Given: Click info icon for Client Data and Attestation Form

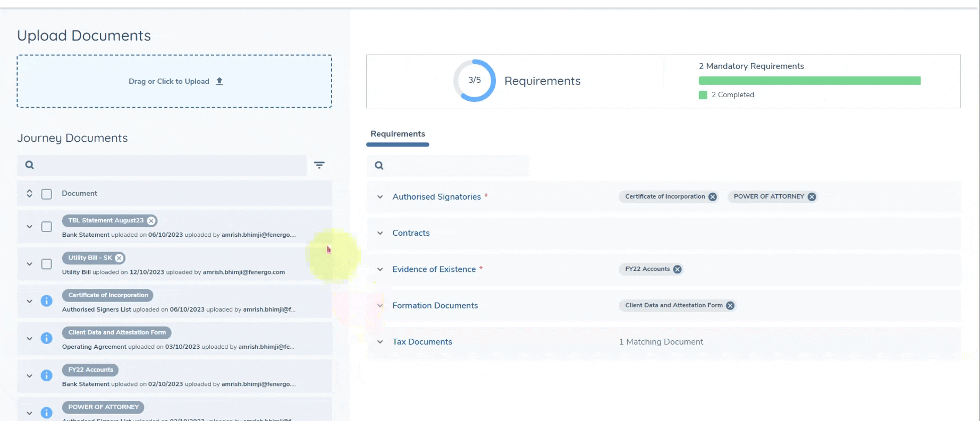Looking at the screenshot, I should pos(47,338).
